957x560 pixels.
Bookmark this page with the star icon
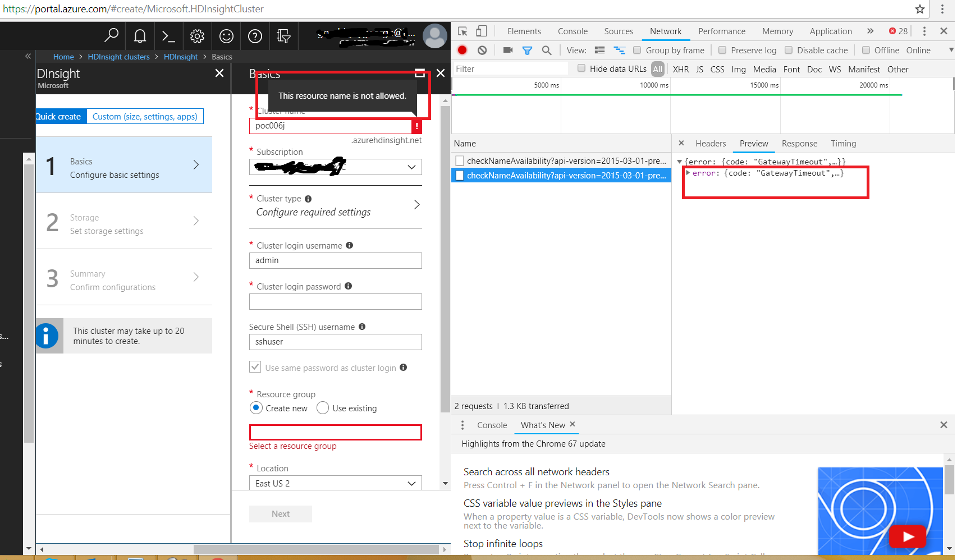click(x=919, y=9)
